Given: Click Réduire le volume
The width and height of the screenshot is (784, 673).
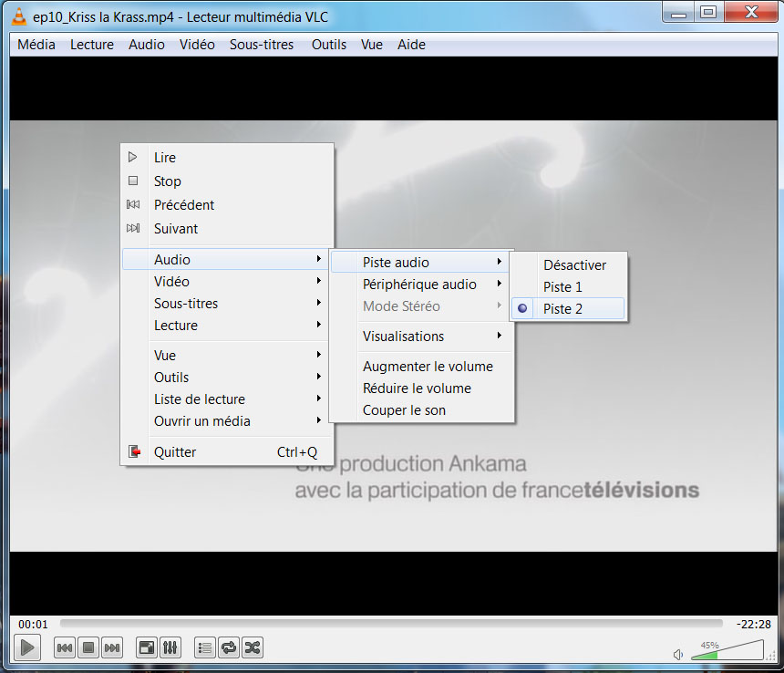Looking at the screenshot, I should 421,388.
